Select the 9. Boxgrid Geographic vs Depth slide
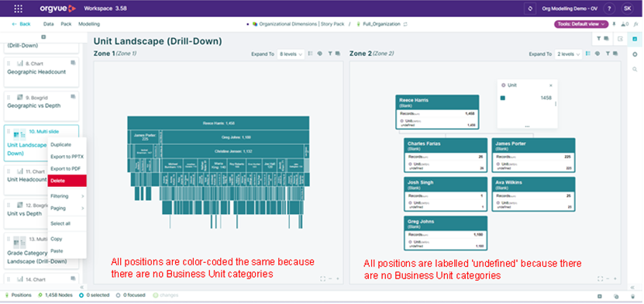The image size is (644, 304). tap(41, 105)
